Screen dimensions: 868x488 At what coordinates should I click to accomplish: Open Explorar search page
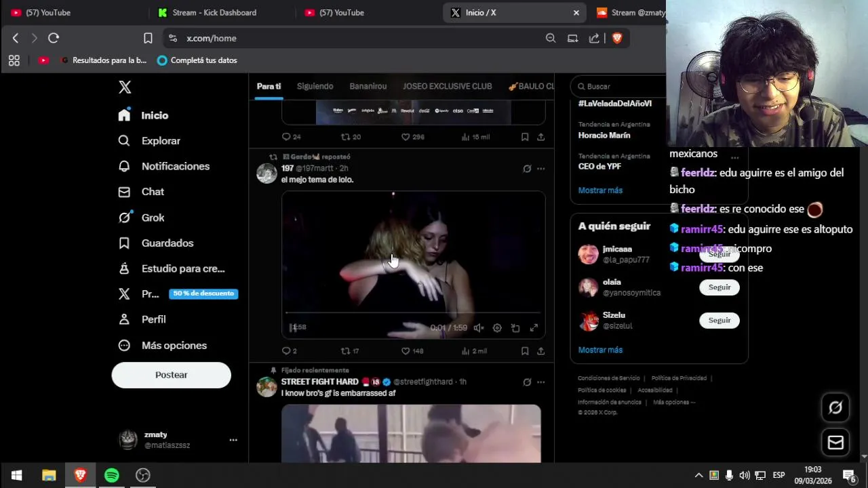pyautogui.click(x=149, y=141)
